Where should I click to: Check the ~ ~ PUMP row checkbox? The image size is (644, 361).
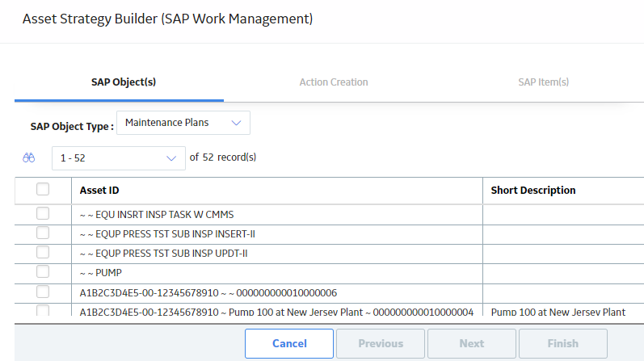tap(43, 271)
